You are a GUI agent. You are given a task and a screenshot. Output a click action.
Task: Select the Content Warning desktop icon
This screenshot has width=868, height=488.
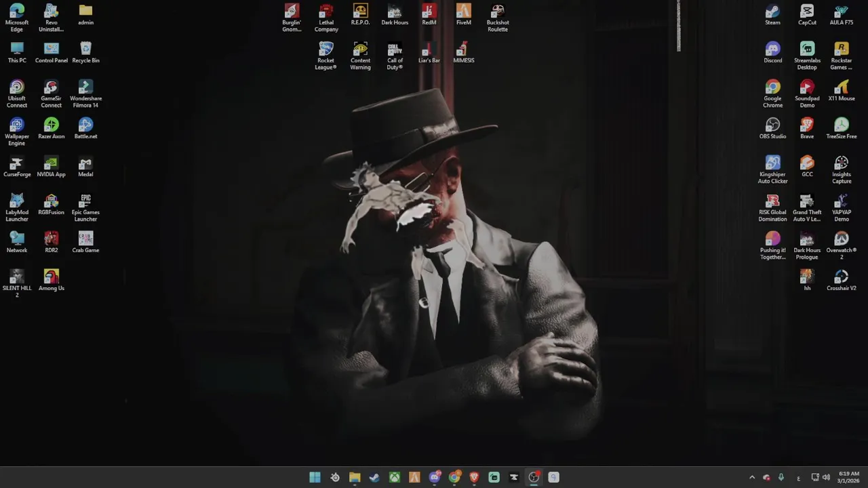tap(360, 56)
